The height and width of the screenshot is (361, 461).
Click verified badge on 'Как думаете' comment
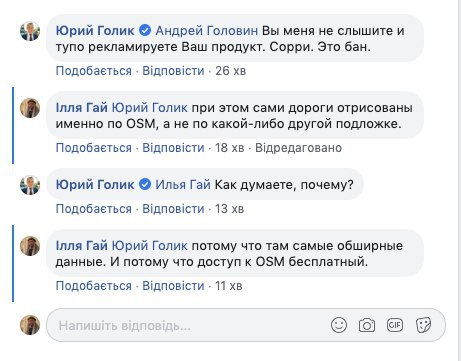tap(145, 184)
